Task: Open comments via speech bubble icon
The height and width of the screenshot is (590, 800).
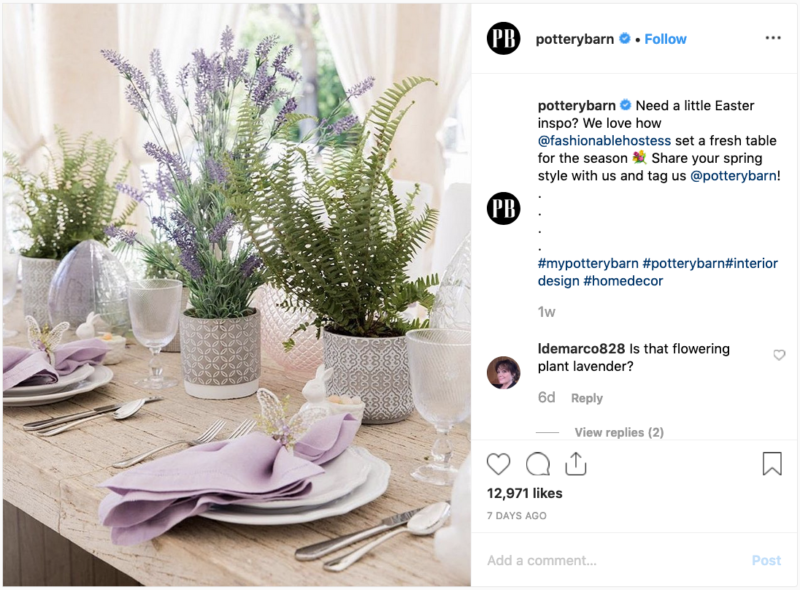Action: point(538,464)
